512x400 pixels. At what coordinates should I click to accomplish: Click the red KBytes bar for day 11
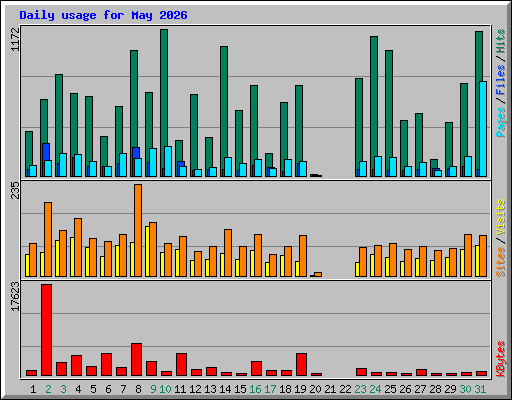(182, 364)
